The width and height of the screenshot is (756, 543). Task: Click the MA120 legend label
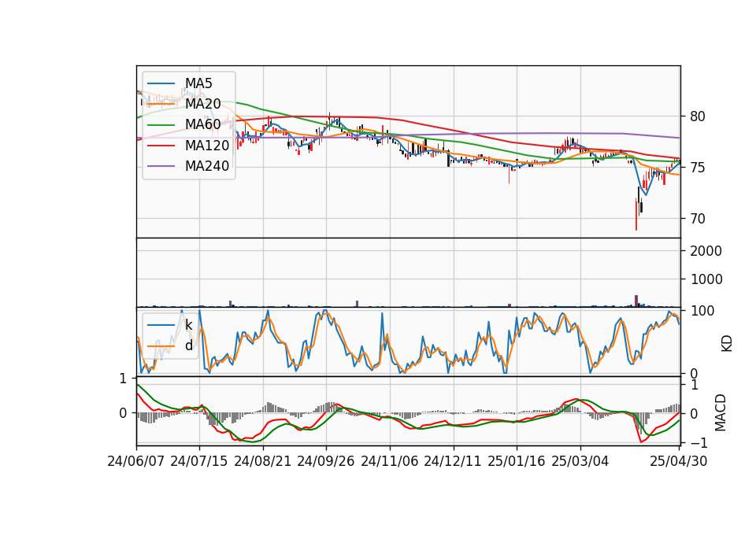tap(207, 146)
